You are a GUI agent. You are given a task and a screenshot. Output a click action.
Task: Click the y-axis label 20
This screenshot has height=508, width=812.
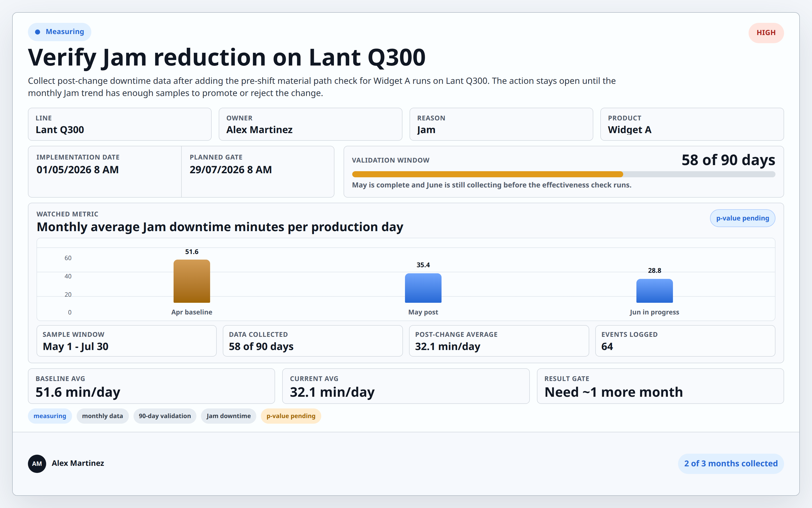point(68,295)
